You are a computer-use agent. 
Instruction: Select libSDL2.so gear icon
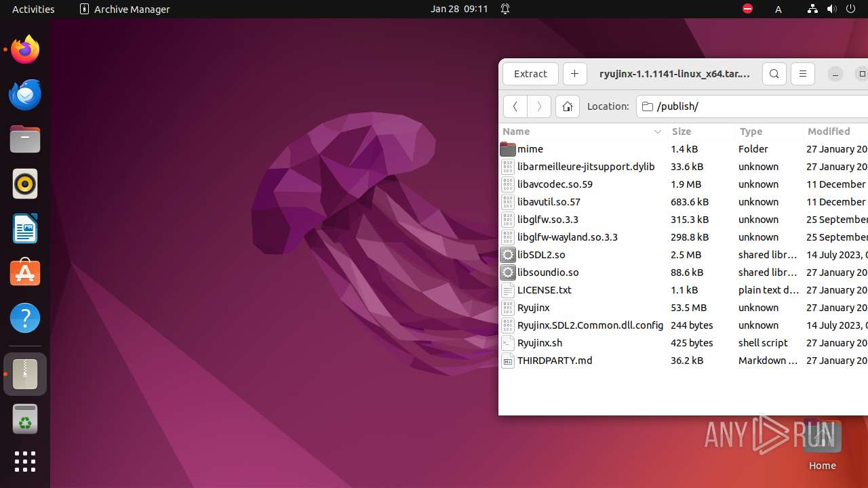(508, 255)
